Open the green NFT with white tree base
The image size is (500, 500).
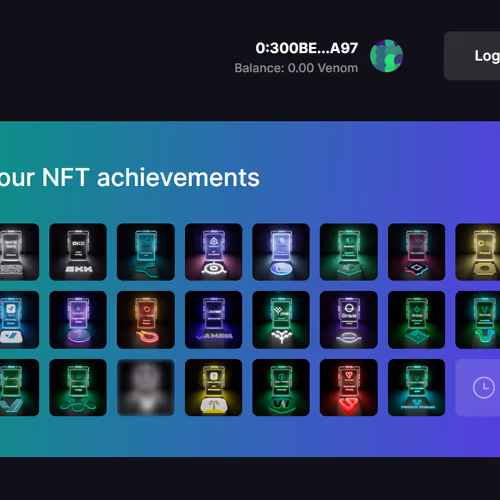pyautogui.click(x=281, y=320)
